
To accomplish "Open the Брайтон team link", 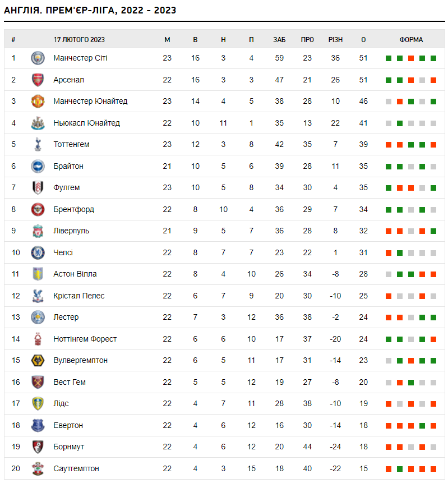I will point(68,166).
